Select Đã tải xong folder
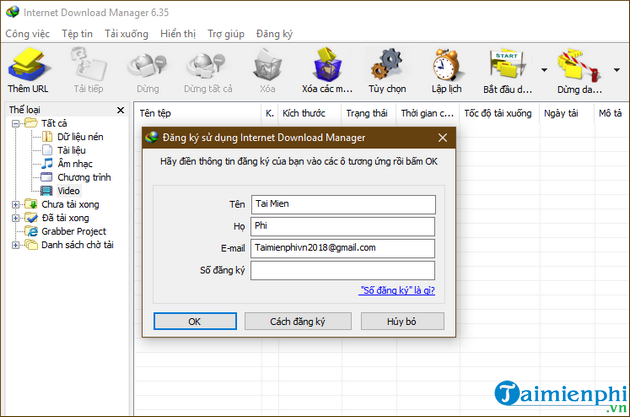This screenshot has width=630, height=417. [x=57, y=218]
